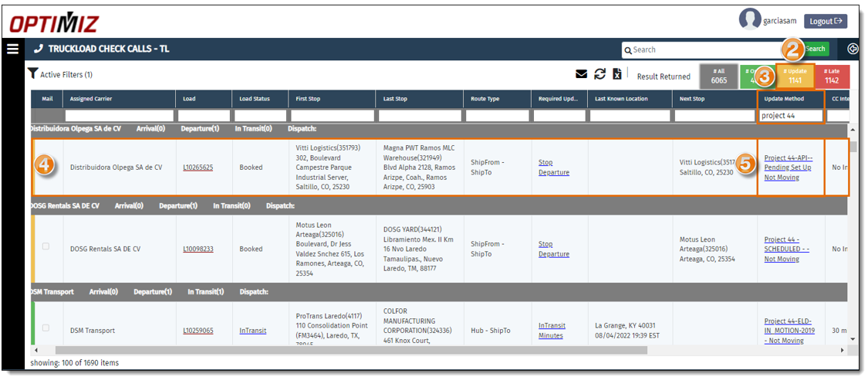Click the phone icon beside Truckload Check Calls

point(39,49)
